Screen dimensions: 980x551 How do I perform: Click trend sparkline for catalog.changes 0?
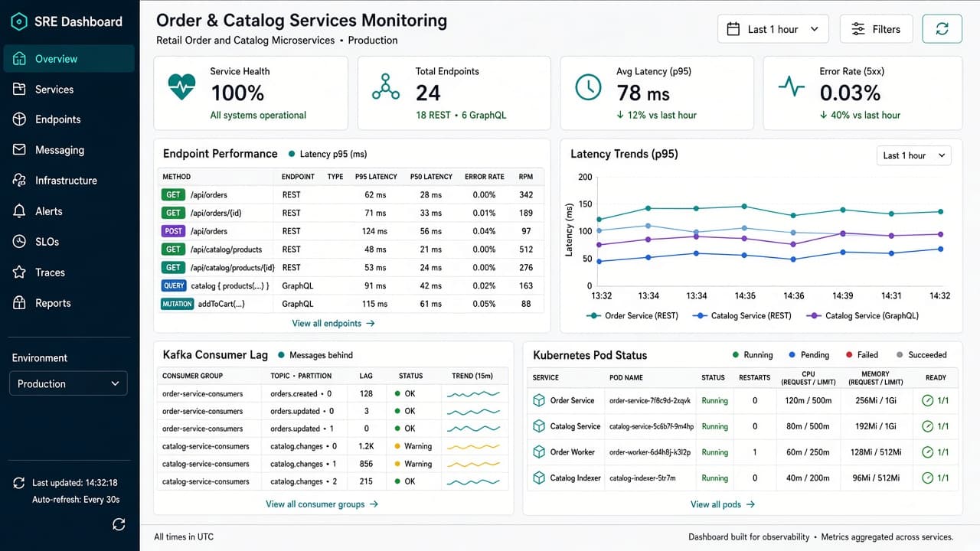point(473,446)
